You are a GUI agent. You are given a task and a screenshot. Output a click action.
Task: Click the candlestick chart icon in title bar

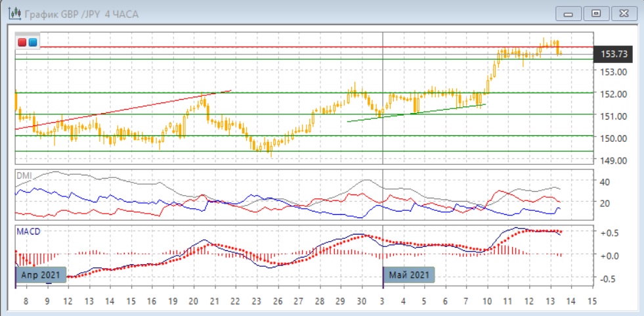pos(12,13)
